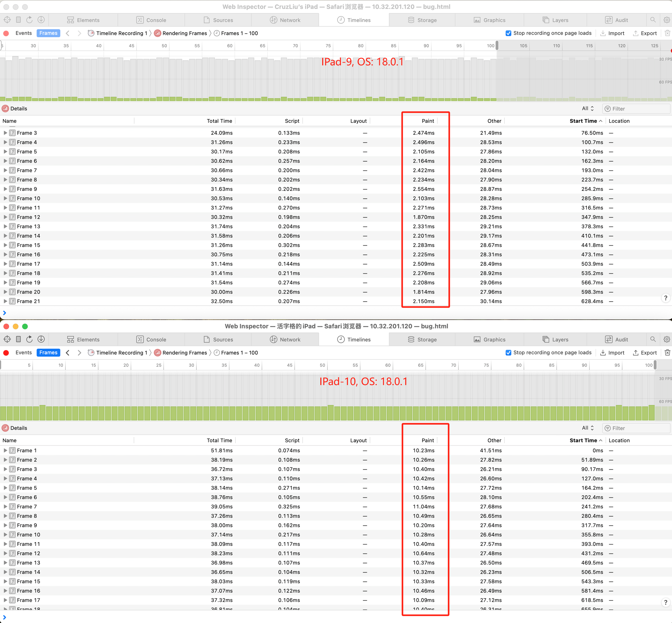672x623 pixels.
Task: Reload page icon in upper window
Action: tap(29, 20)
